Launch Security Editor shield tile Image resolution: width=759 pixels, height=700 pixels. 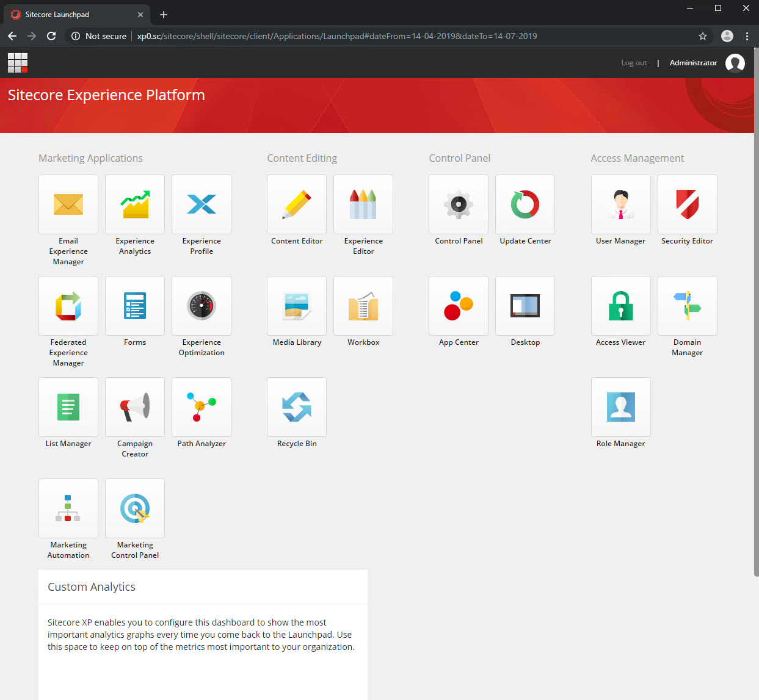pyautogui.click(x=688, y=204)
